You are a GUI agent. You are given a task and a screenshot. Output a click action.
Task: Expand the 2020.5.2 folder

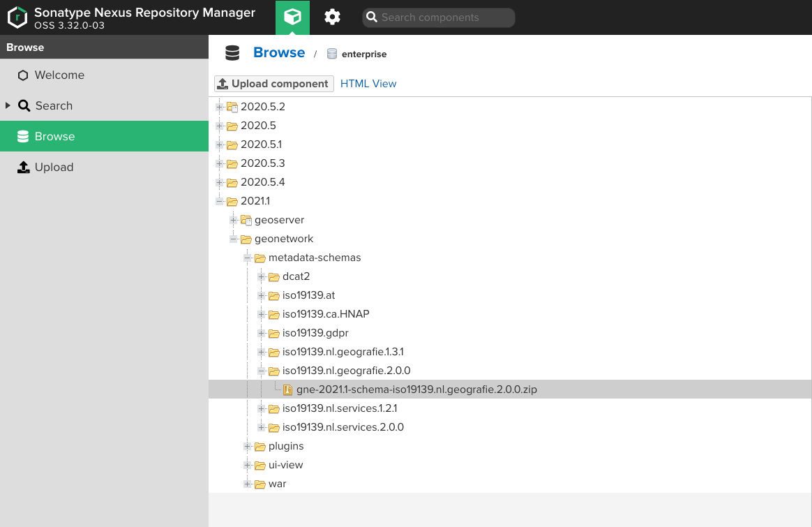(x=220, y=107)
